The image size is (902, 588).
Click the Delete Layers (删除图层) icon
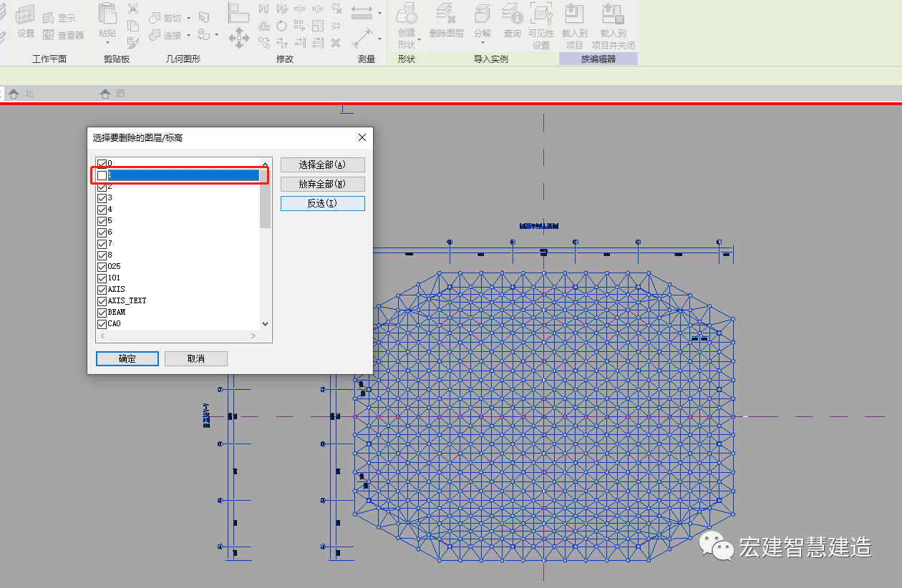tap(447, 14)
